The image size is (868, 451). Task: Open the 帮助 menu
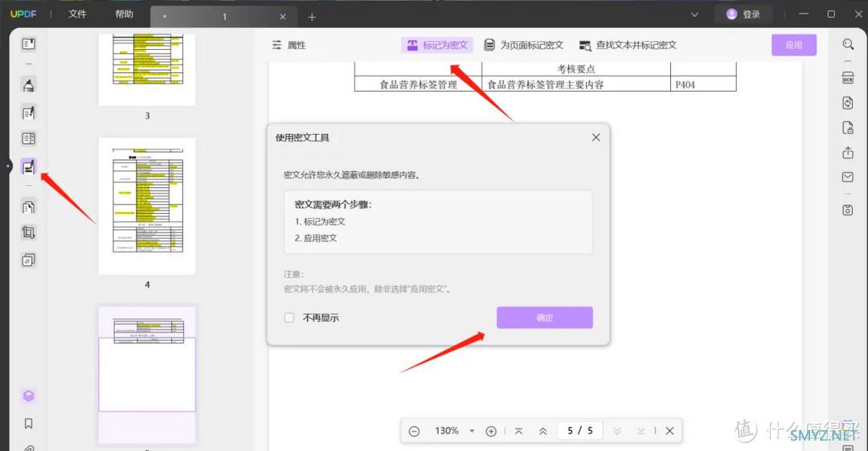pos(124,14)
